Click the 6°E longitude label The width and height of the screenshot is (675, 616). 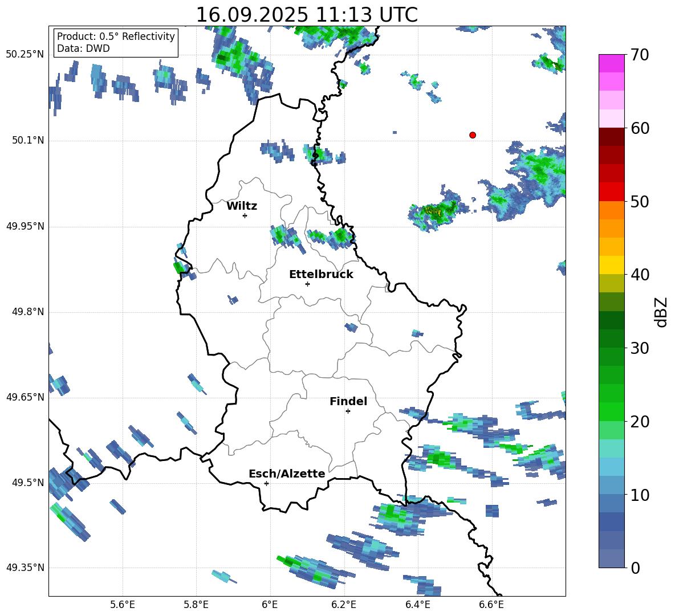(270, 605)
